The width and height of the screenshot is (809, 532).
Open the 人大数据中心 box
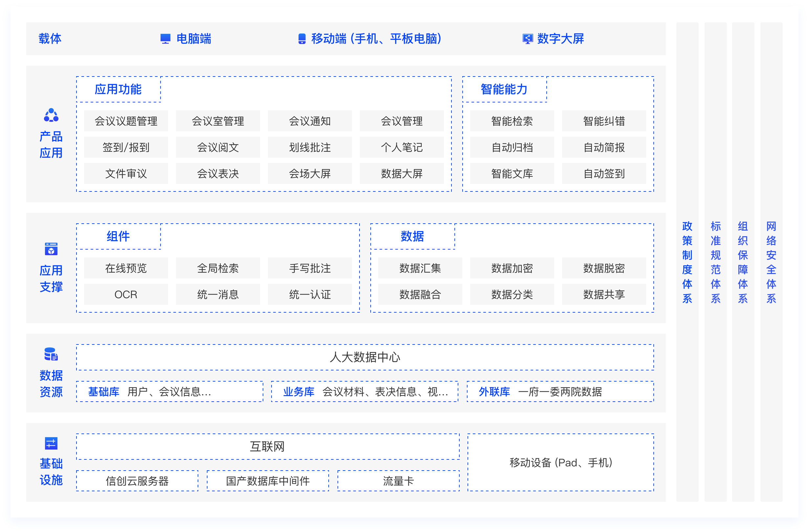click(365, 357)
